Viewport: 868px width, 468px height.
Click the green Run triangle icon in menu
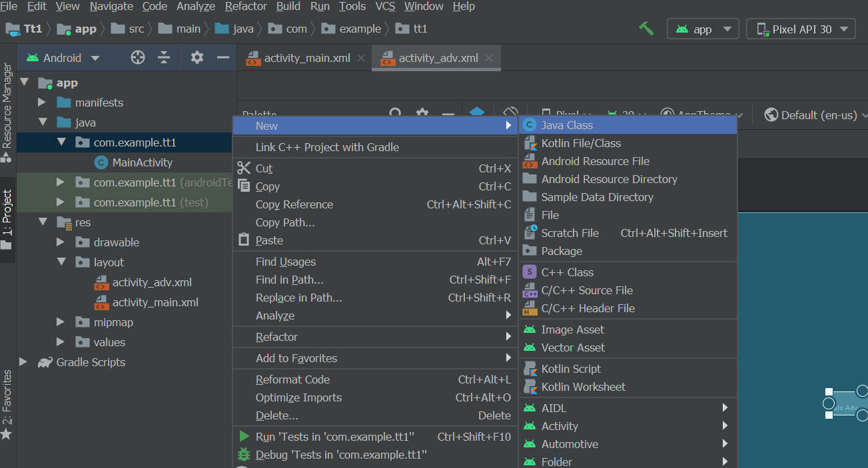244,437
